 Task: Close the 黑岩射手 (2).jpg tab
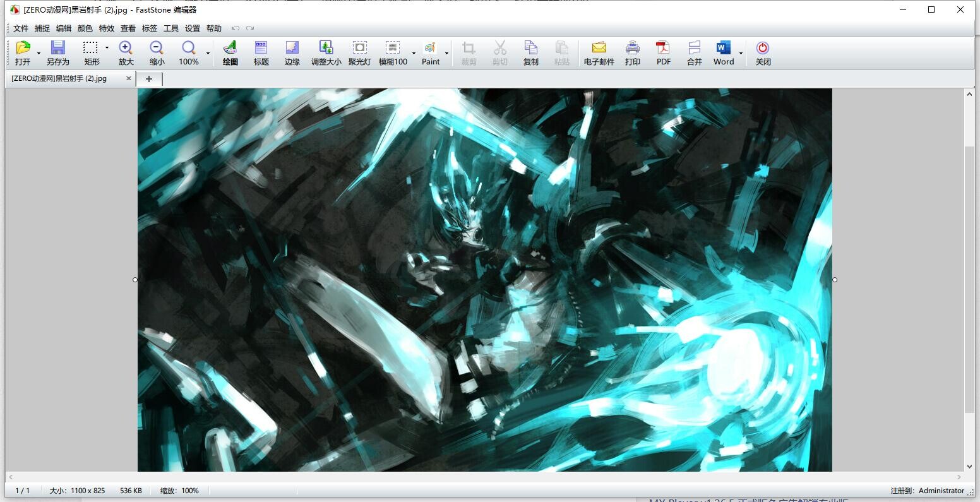pyautogui.click(x=129, y=78)
